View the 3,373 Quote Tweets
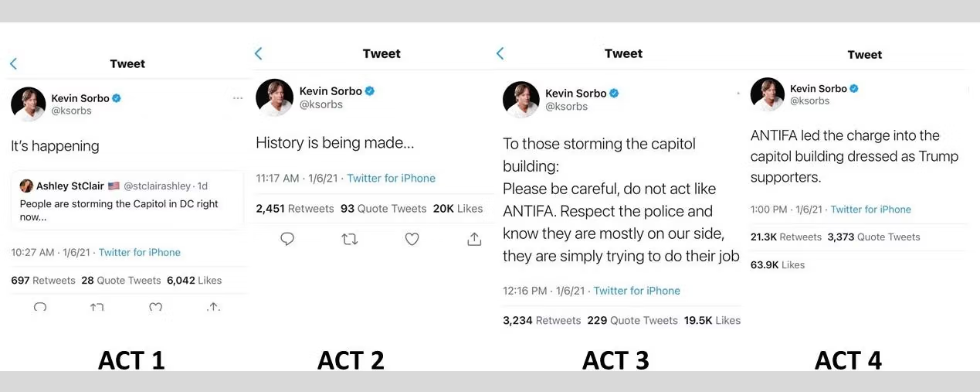Viewport: 980px width, 392px height. click(x=873, y=237)
